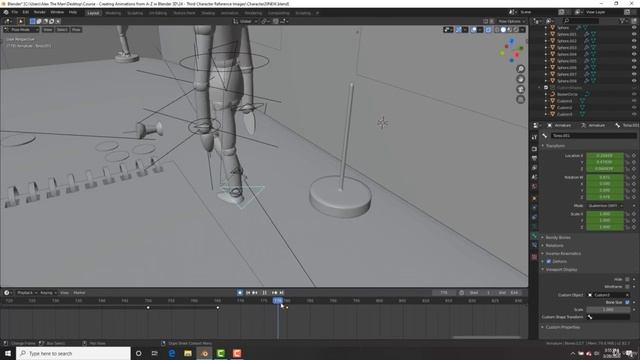
Task: Click the pan hand viewport gizmo
Action: (520, 79)
